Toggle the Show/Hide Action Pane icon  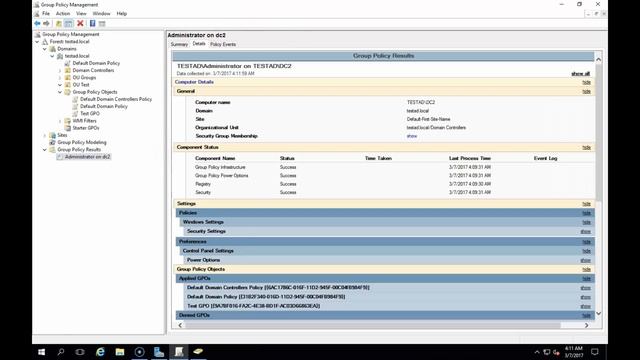click(x=102, y=23)
